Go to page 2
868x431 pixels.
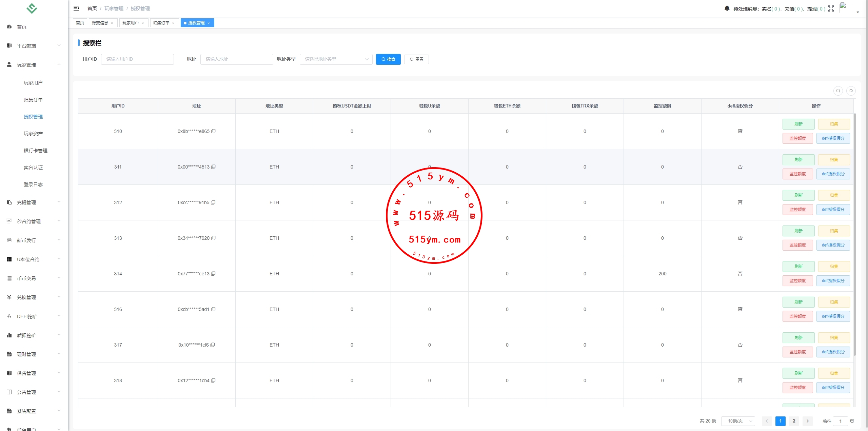click(x=794, y=421)
